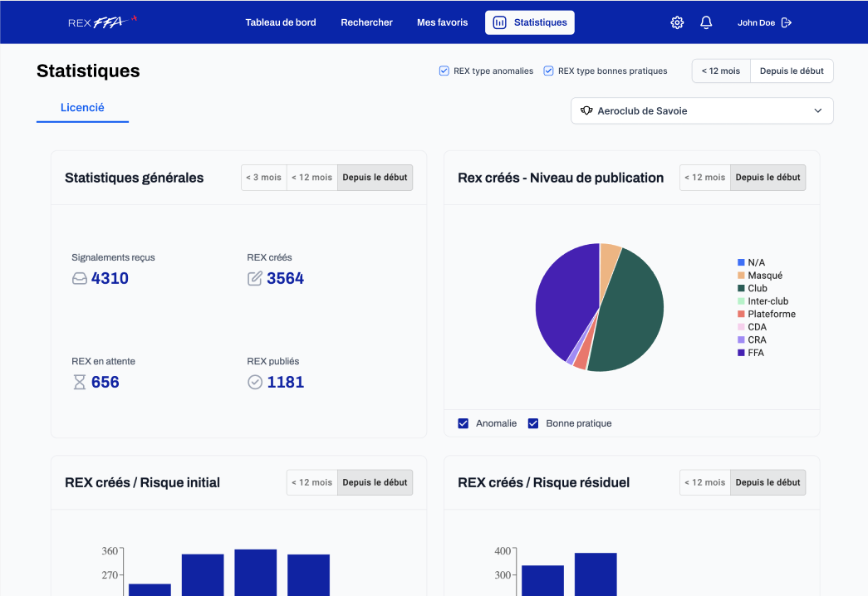868x596 pixels.
Task: Open Mes favoris
Action: click(442, 22)
